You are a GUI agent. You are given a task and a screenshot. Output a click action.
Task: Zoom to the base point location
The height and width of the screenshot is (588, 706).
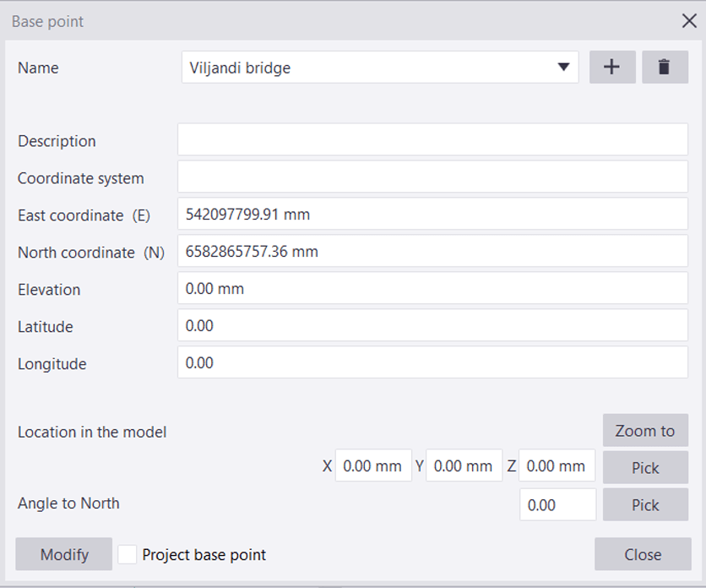click(x=645, y=430)
